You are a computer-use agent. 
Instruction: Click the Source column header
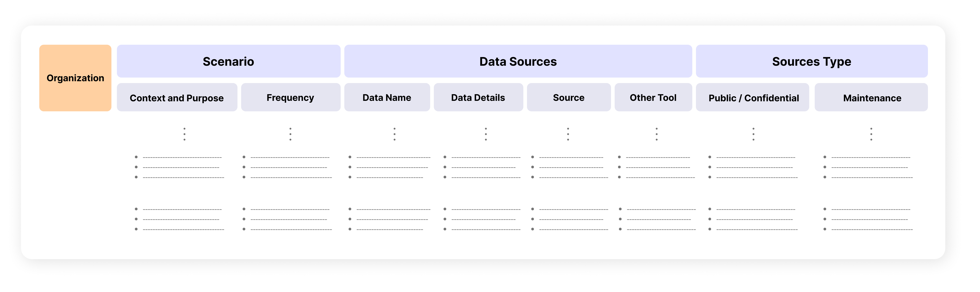pyautogui.click(x=568, y=98)
